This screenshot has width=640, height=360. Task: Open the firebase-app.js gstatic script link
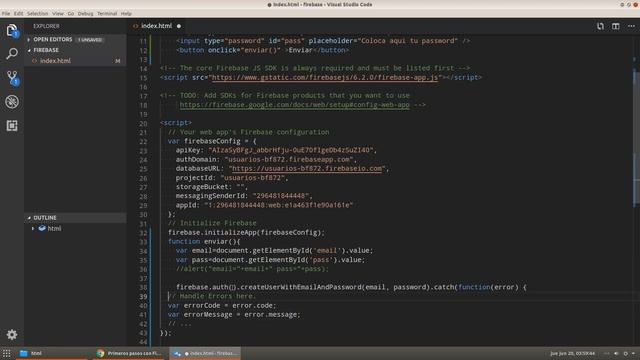(x=325, y=78)
